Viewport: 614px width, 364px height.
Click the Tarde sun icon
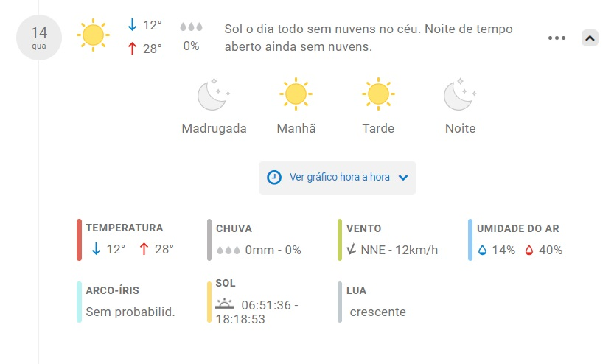click(x=378, y=94)
